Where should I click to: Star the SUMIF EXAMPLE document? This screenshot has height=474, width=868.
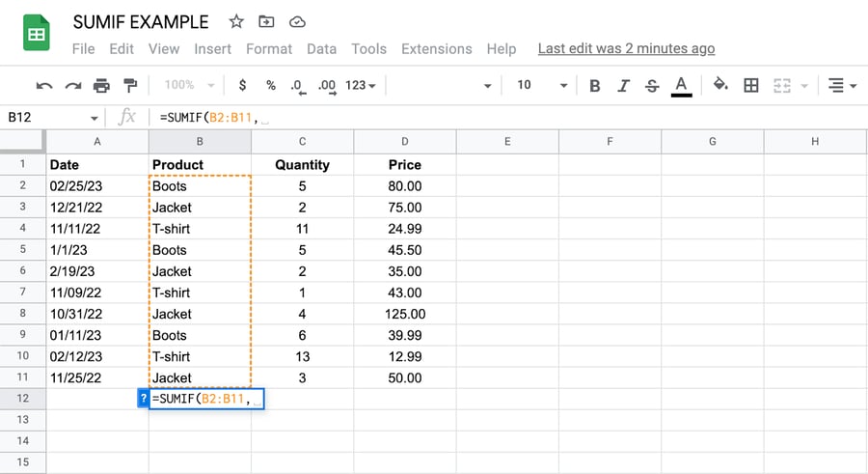[236, 21]
